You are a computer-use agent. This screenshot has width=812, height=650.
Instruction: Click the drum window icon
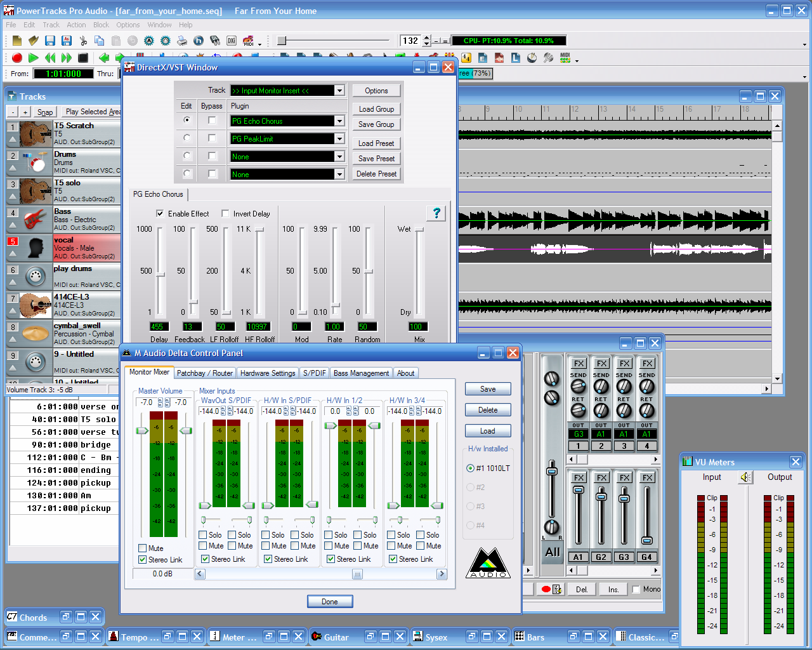coord(532,58)
